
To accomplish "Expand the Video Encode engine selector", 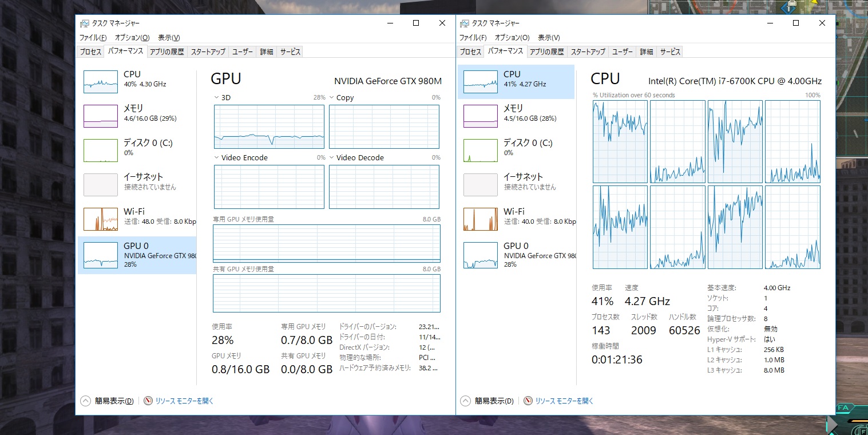I will coord(217,158).
